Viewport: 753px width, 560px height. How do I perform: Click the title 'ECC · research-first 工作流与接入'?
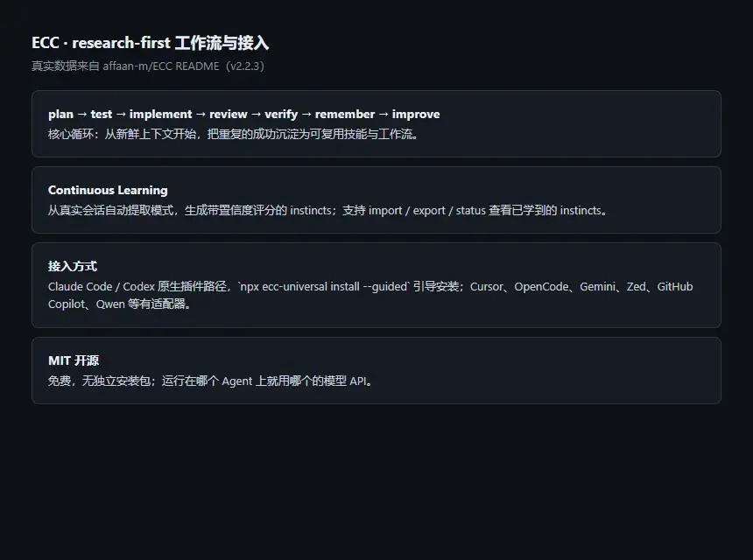coord(150,43)
